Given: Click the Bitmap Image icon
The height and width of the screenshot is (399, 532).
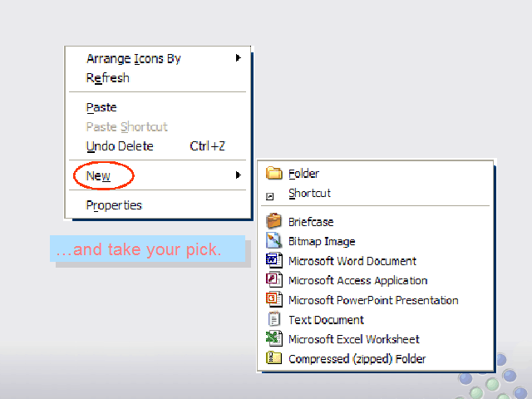Looking at the screenshot, I should point(273,241).
